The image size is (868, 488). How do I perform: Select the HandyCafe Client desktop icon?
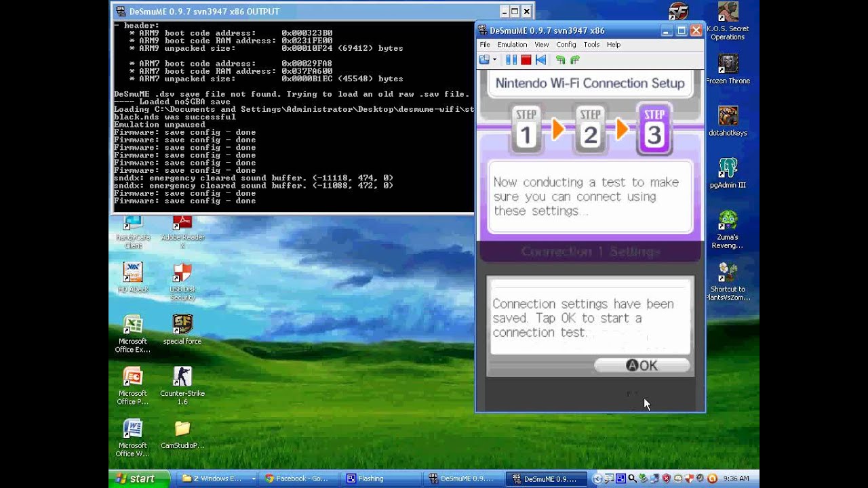133,232
